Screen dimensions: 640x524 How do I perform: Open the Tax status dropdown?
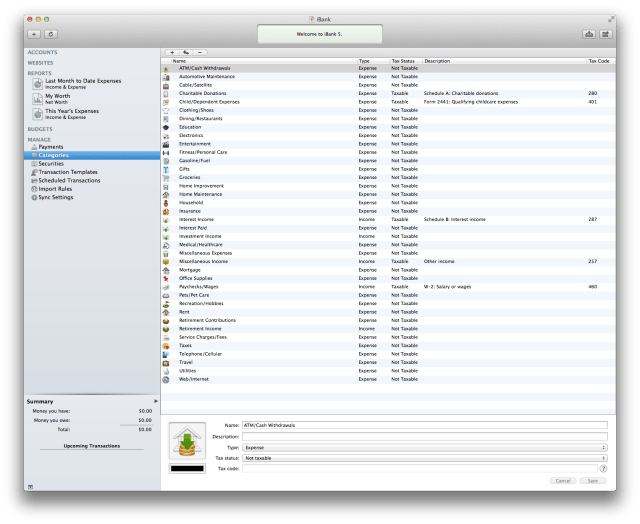pyautogui.click(x=424, y=458)
